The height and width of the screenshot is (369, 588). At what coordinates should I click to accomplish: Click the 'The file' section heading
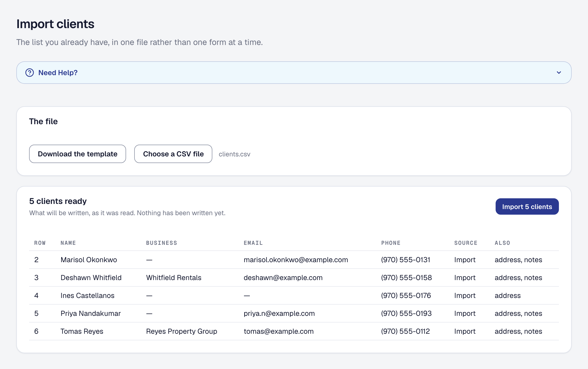pyautogui.click(x=43, y=121)
